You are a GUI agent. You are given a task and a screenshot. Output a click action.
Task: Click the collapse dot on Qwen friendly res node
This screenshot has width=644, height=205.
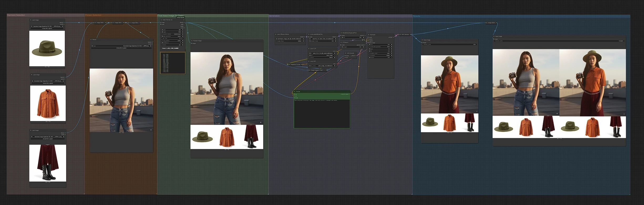[x=161, y=20]
